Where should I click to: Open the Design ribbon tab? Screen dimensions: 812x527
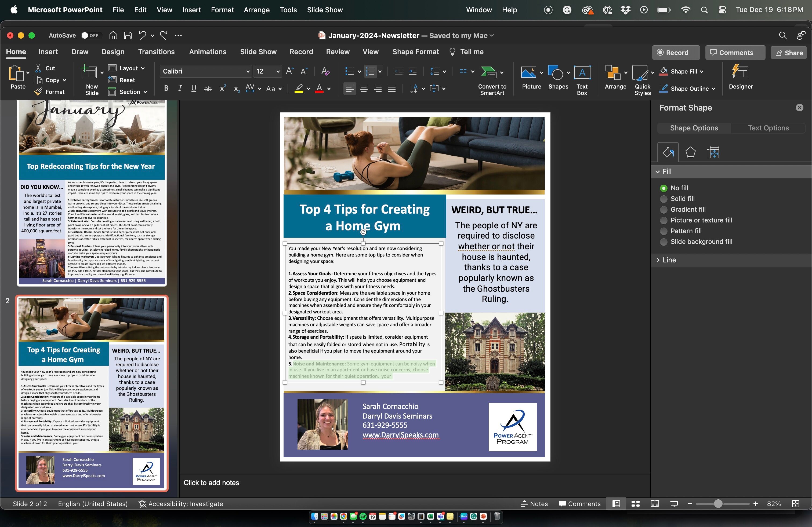point(113,52)
